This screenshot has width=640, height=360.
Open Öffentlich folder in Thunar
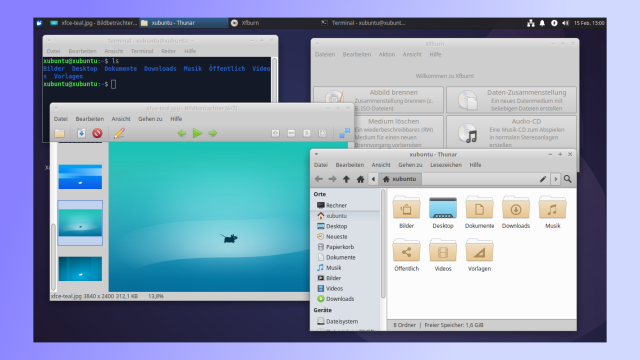coord(407,256)
